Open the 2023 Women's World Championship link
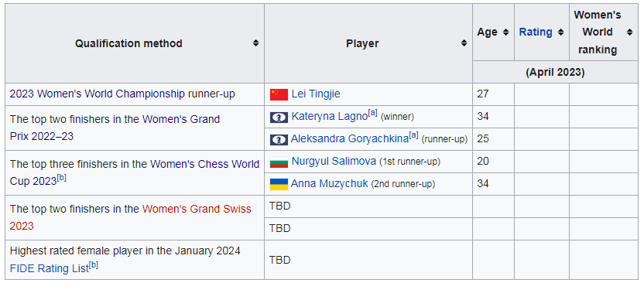The width and height of the screenshot is (644, 283). pyautogui.click(x=98, y=94)
